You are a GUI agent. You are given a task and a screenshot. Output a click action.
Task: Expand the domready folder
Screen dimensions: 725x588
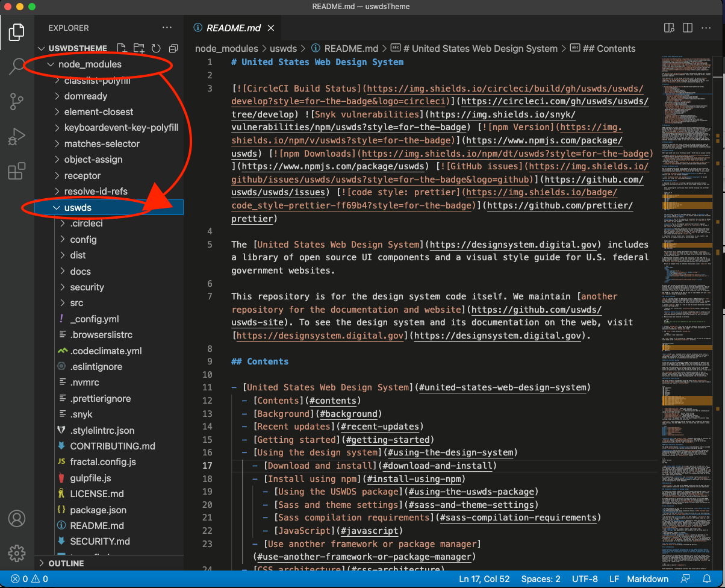tap(109, 96)
